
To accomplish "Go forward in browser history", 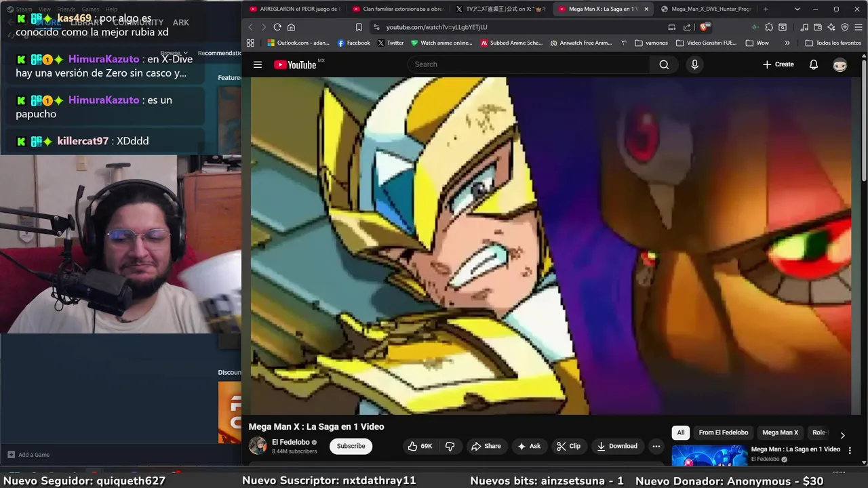I will click(x=263, y=27).
